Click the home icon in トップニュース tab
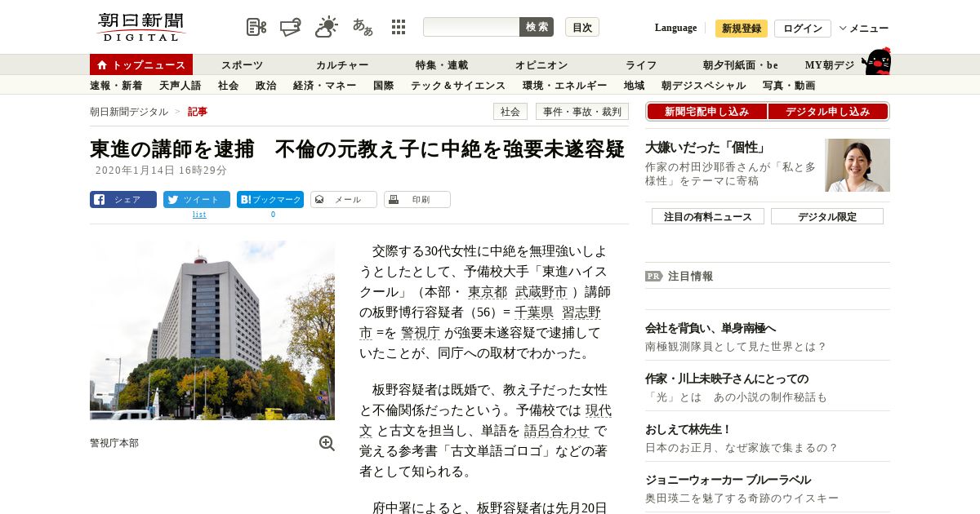The width and height of the screenshot is (980, 514). (x=102, y=64)
